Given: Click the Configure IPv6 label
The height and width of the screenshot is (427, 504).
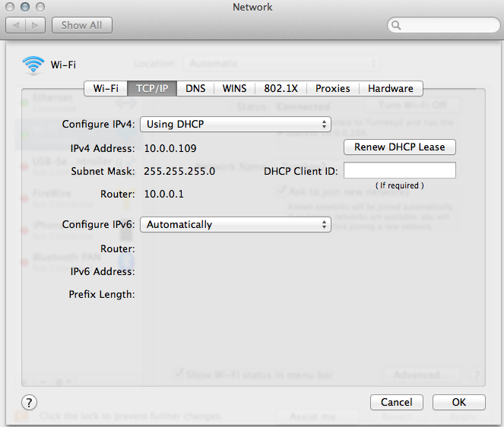Looking at the screenshot, I should click(98, 225).
